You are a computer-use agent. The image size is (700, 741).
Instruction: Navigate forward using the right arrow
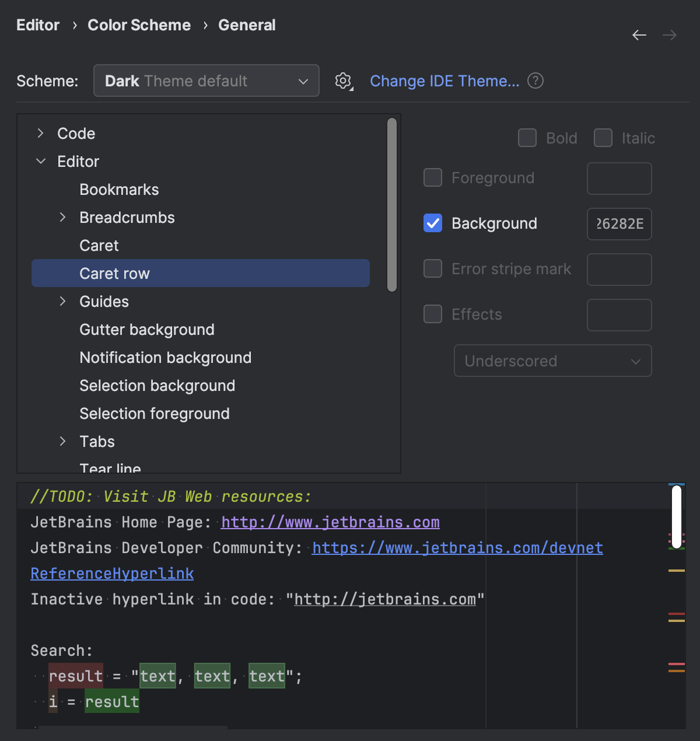point(669,35)
